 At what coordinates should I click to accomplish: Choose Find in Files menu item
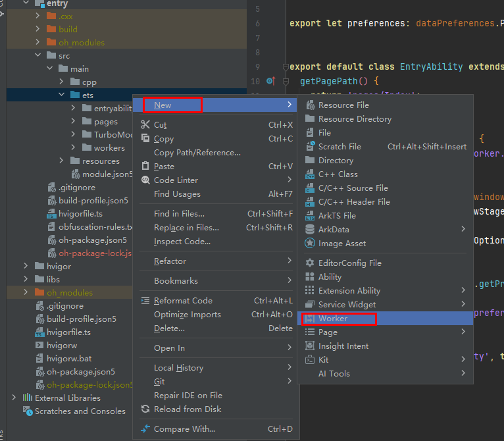216,213
